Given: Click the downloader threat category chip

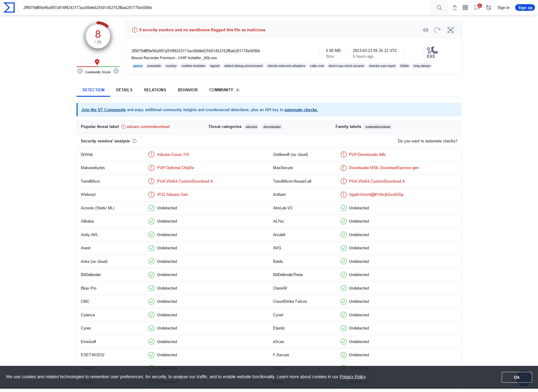Looking at the screenshot, I should (x=272, y=127).
